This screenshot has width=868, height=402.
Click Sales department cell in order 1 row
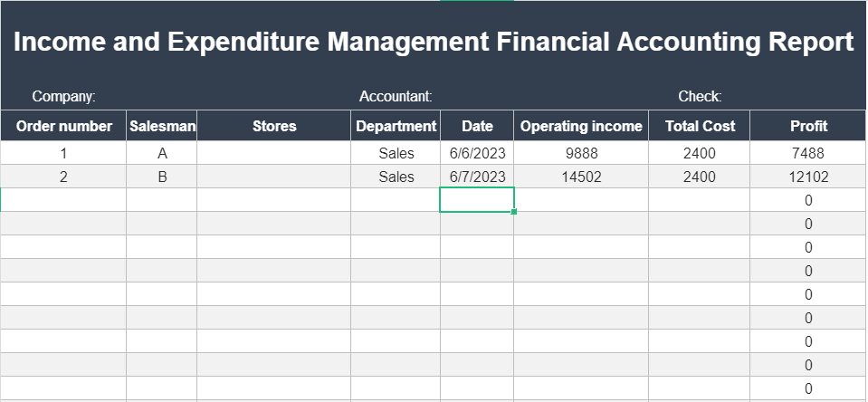[396, 153]
